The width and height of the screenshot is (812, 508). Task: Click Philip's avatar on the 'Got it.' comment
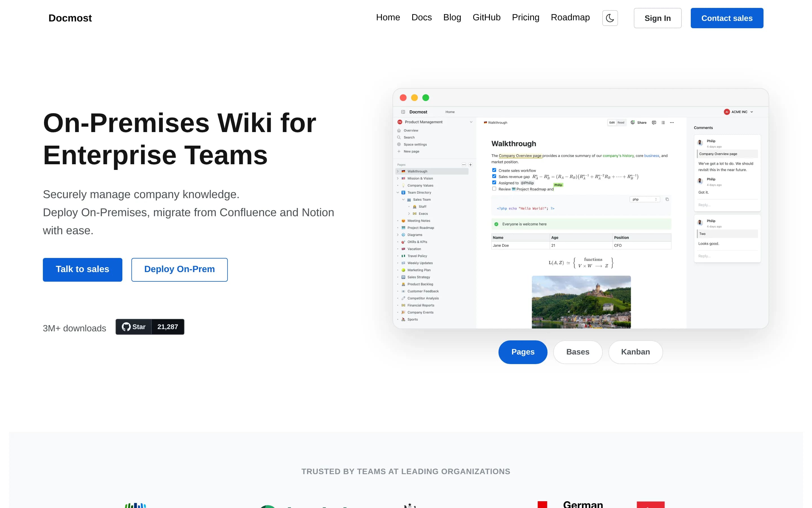[x=700, y=181]
